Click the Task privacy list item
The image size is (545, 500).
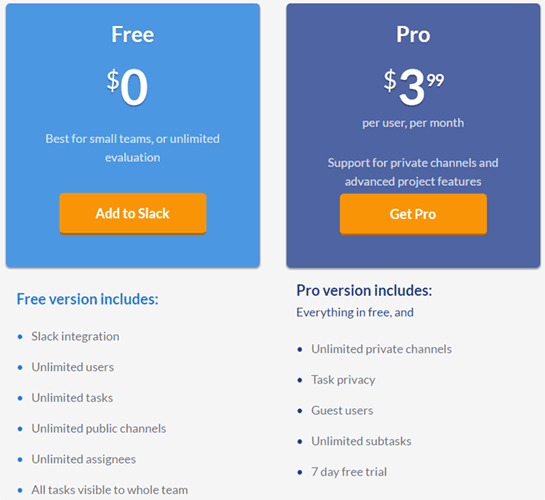pyautogui.click(x=343, y=380)
